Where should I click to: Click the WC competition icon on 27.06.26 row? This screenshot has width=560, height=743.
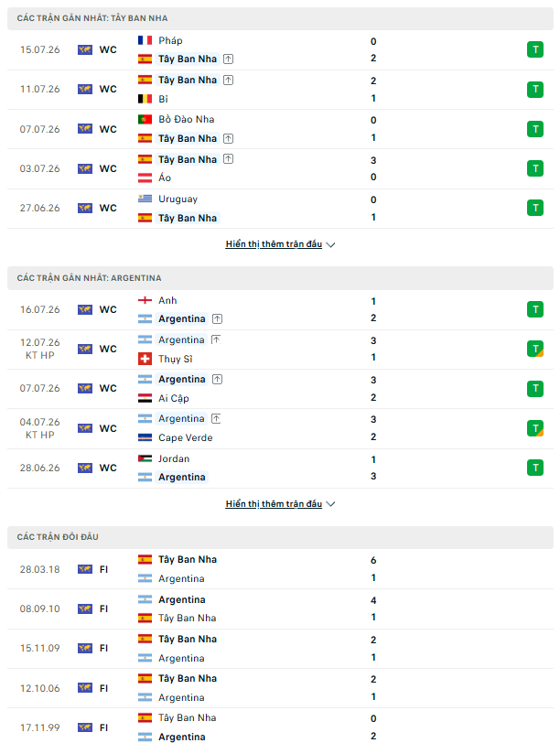click(x=85, y=208)
